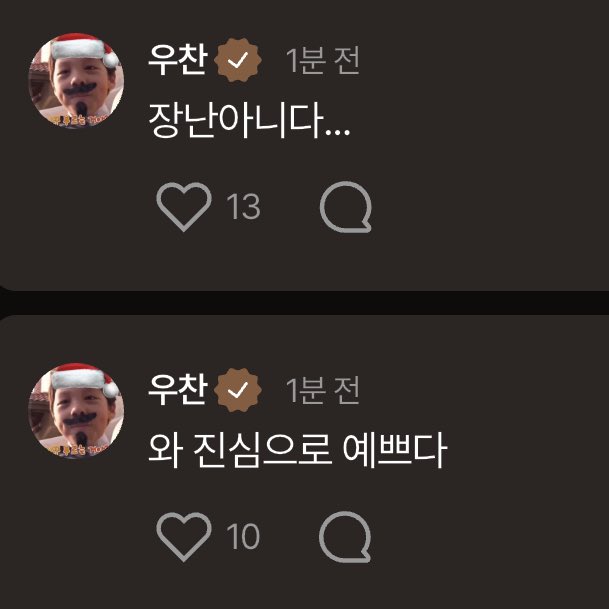View who liked via the 10 count

point(243,537)
